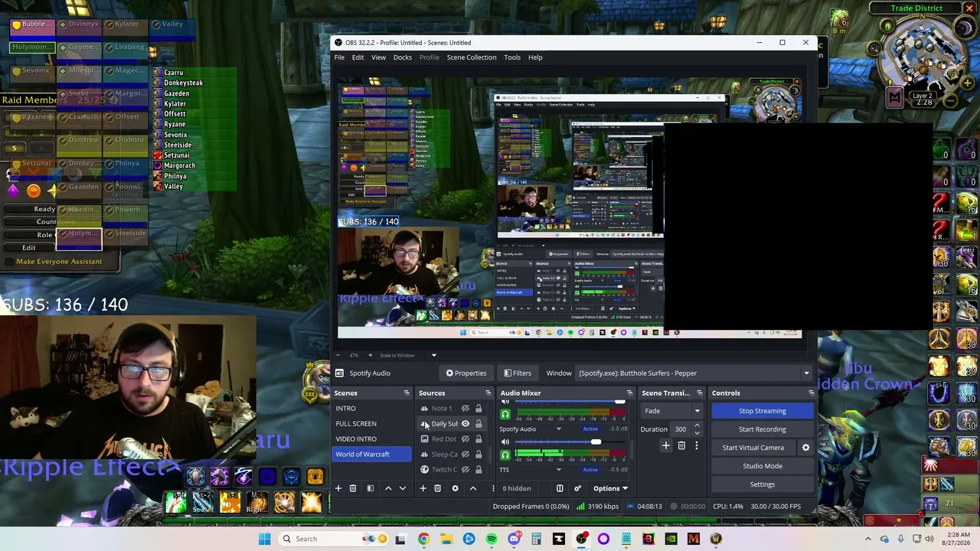
Task: Open File Explorer from taskbar
Action: 446,539
